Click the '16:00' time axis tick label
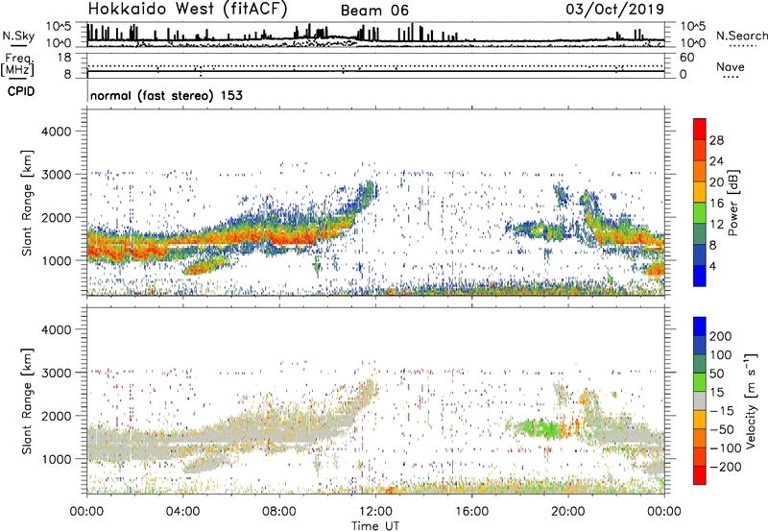The height and width of the screenshot is (532, 768). click(x=471, y=512)
